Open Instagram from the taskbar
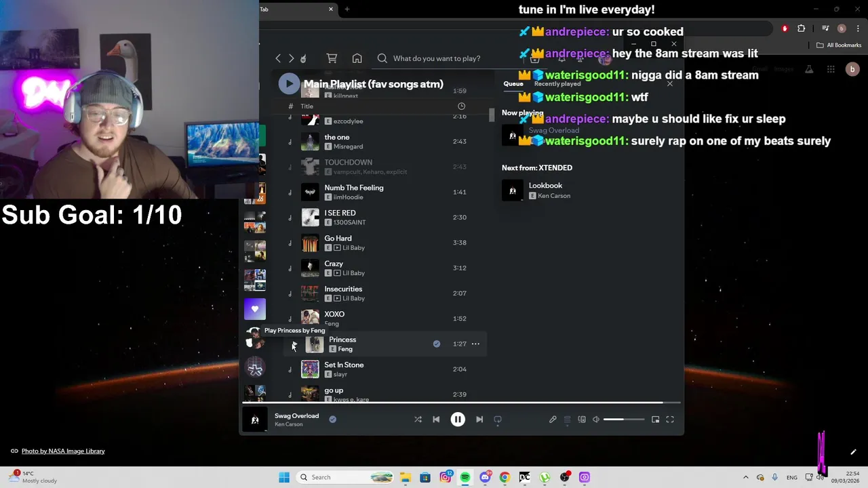Image resolution: width=868 pixels, height=488 pixels. (445, 477)
